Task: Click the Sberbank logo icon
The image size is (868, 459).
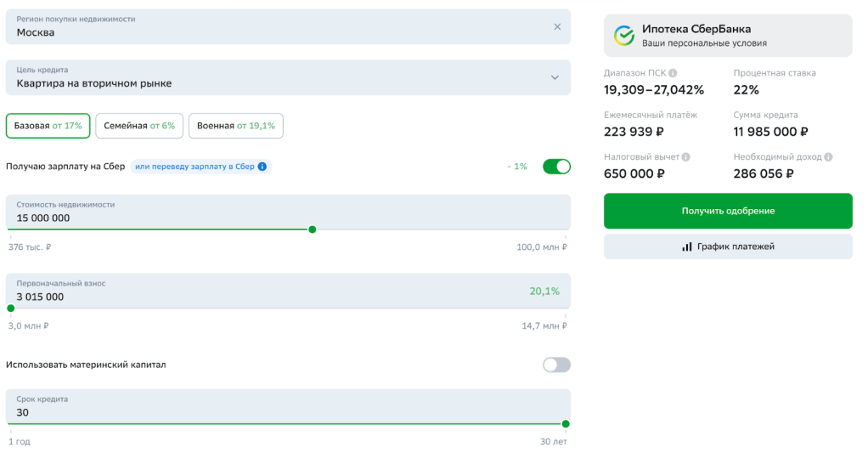Action: click(624, 36)
